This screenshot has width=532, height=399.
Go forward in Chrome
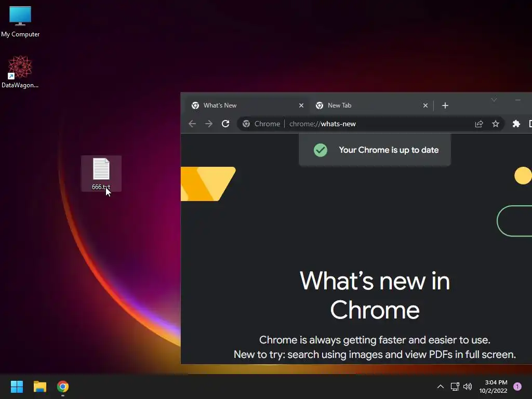[209, 124]
